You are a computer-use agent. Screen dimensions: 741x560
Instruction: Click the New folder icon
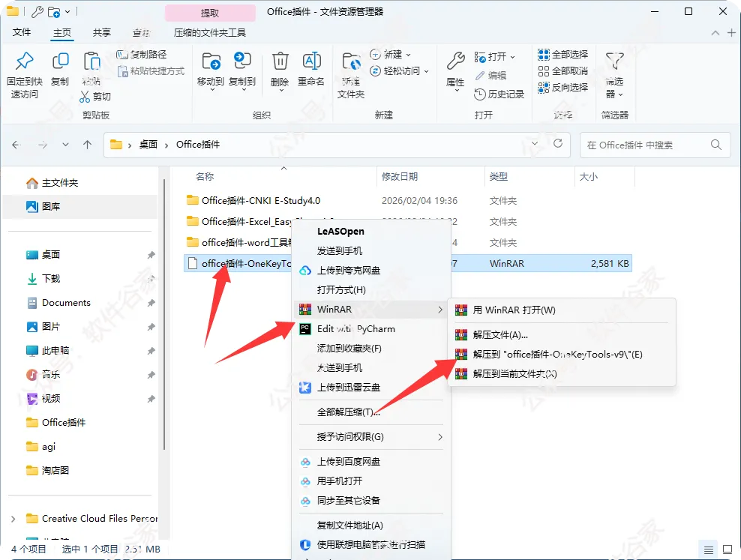click(351, 62)
